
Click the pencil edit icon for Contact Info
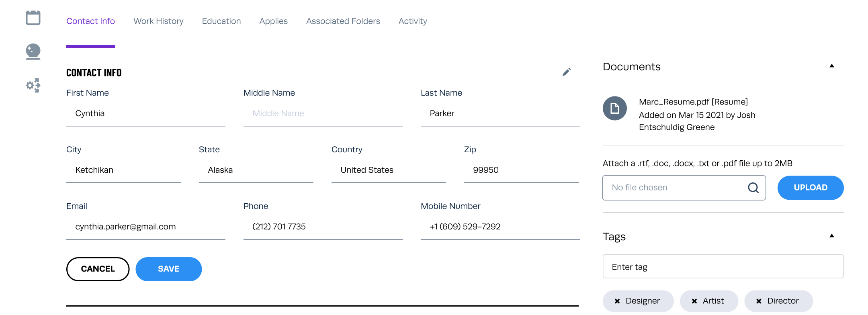[567, 72]
